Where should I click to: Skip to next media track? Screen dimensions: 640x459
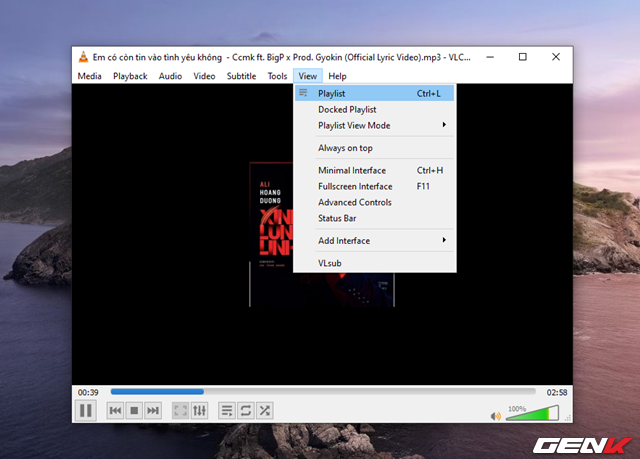153,410
